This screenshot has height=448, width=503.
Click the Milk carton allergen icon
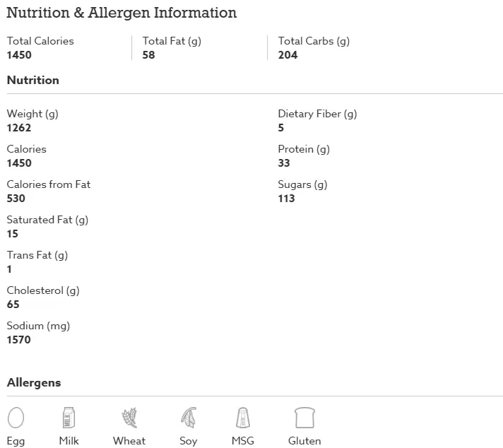tap(69, 418)
